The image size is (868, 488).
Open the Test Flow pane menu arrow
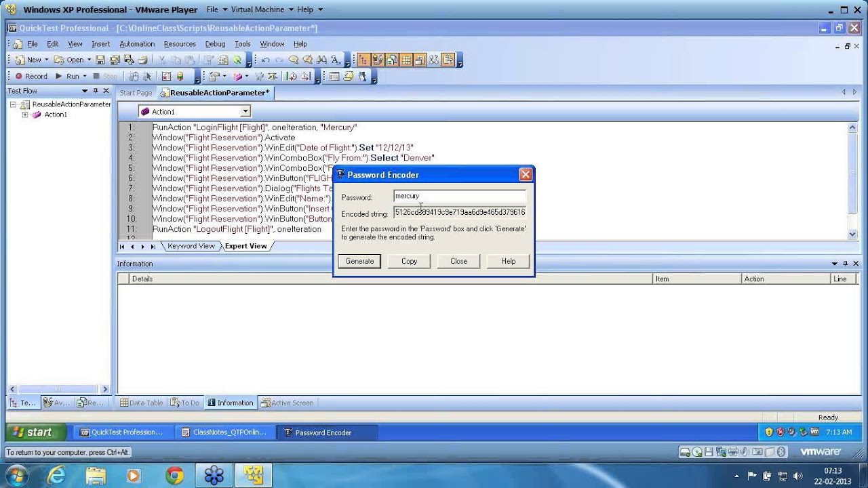click(x=85, y=91)
